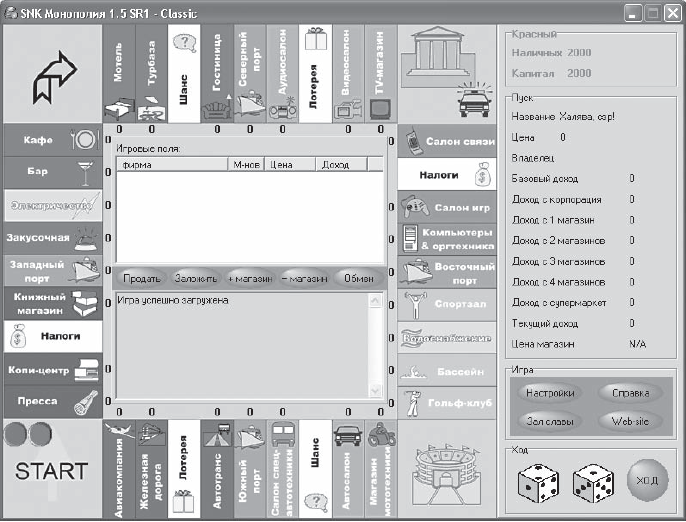Click the START corner tile
Image resolution: width=686 pixels, height=522 pixels.
52,469
